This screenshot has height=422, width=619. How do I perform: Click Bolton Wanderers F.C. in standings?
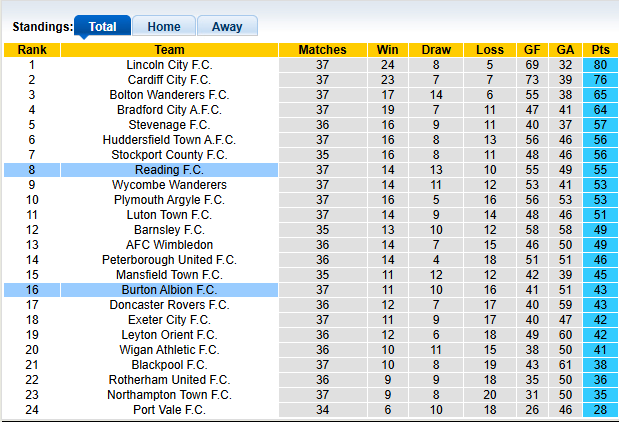click(x=169, y=95)
